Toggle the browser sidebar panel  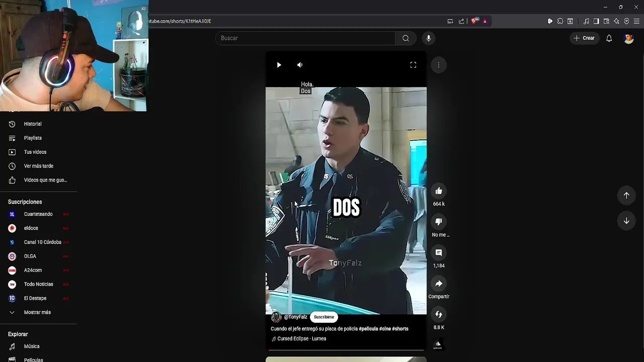click(596, 21)
